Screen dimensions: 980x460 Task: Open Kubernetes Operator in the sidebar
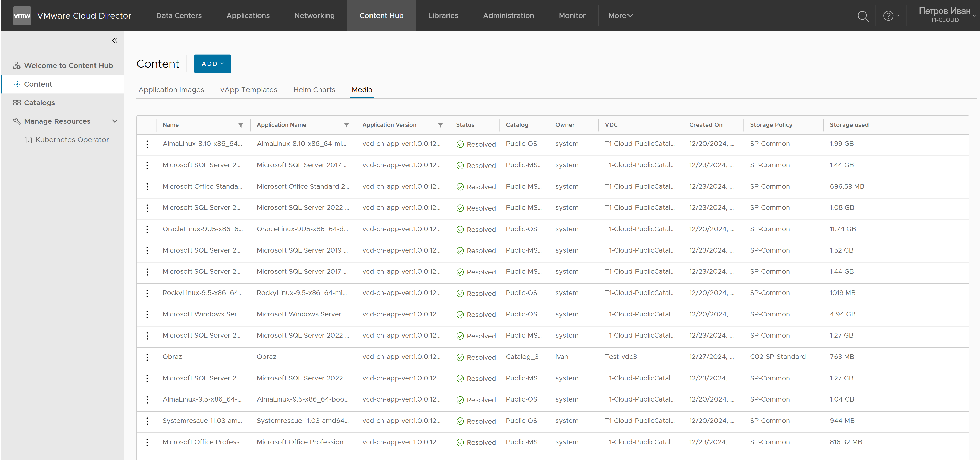(x=72, y=140)
